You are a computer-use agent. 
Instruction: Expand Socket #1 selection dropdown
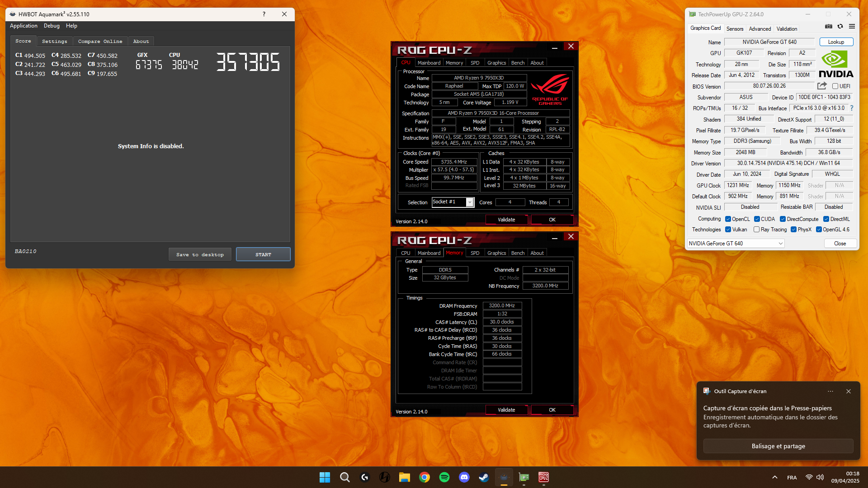tap(470, 202)
